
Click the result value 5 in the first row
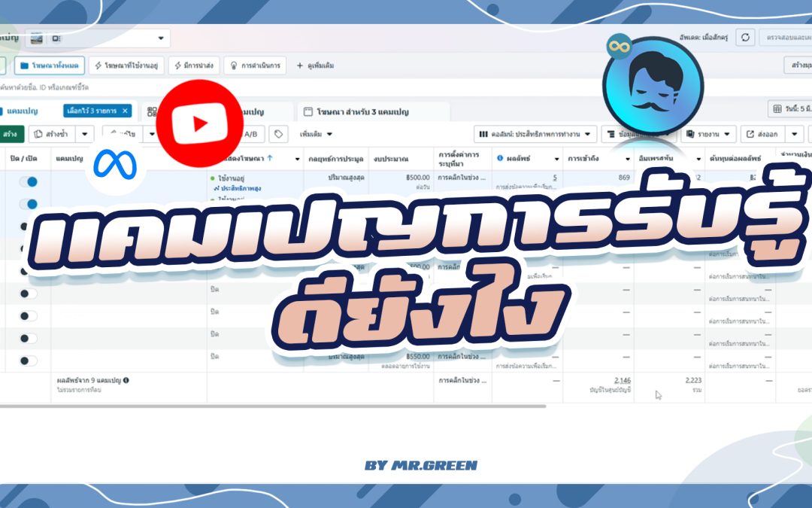tap(555, 178)
